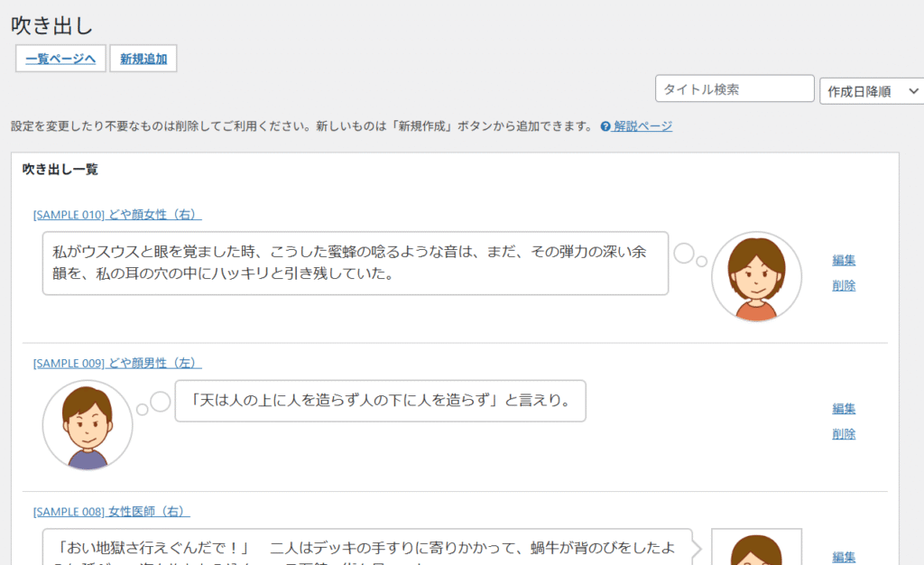Click 編集 for the SAMPLE 009 balloon

[x=844, y=408]
